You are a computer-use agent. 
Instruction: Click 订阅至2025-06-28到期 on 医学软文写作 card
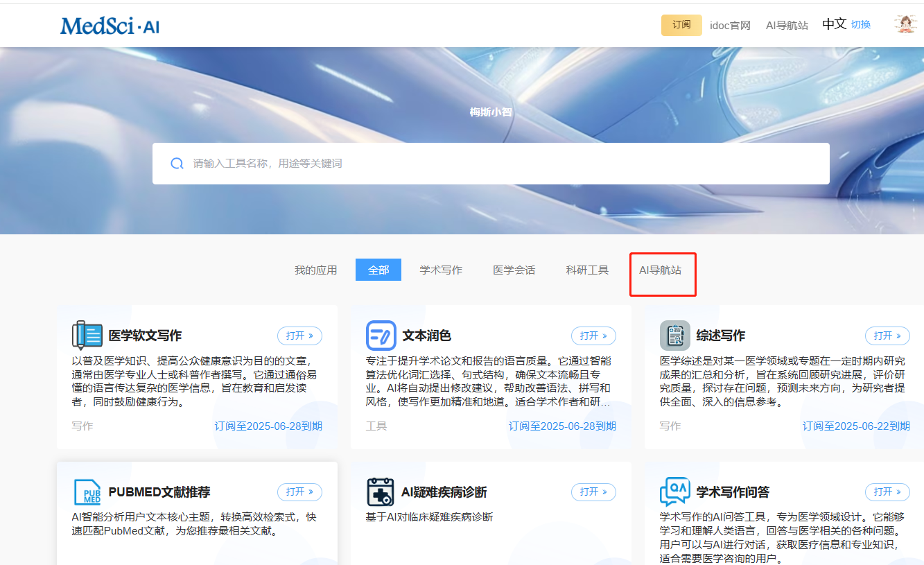pos(268,426)
